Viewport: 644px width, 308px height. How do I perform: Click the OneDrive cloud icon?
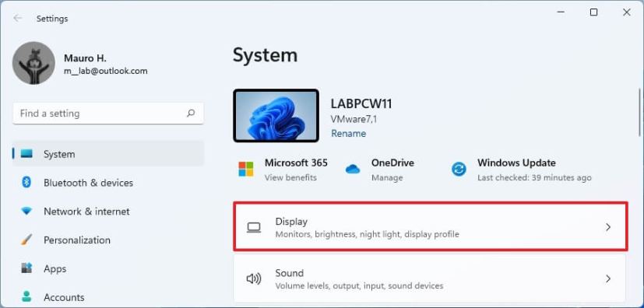click(x=353, y=169)
